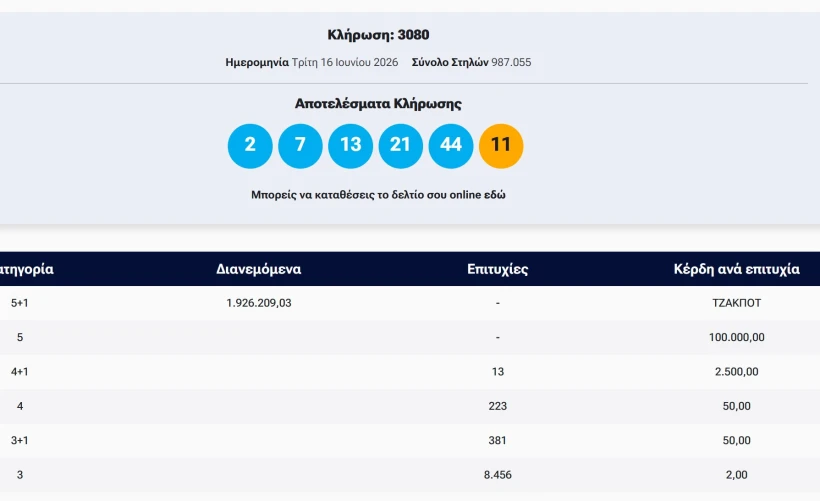
Task: Click the 2,00 winnings cell
Action: click(736, 475)
